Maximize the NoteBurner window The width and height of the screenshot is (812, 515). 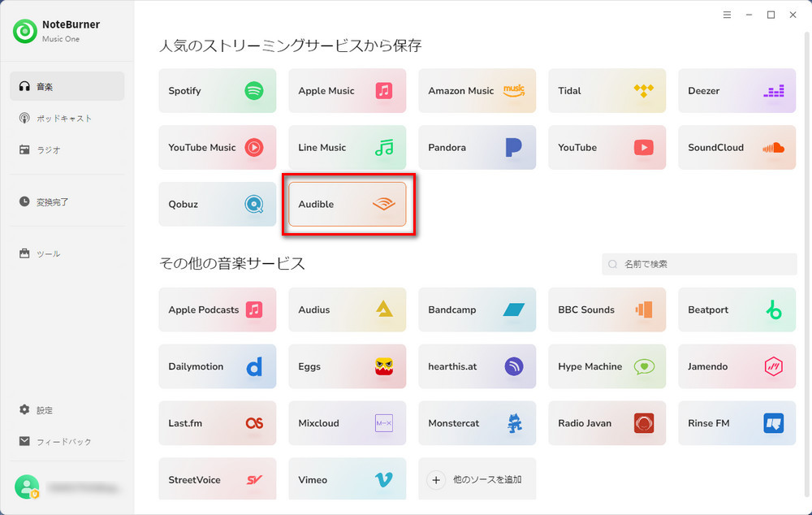point(771,15)
